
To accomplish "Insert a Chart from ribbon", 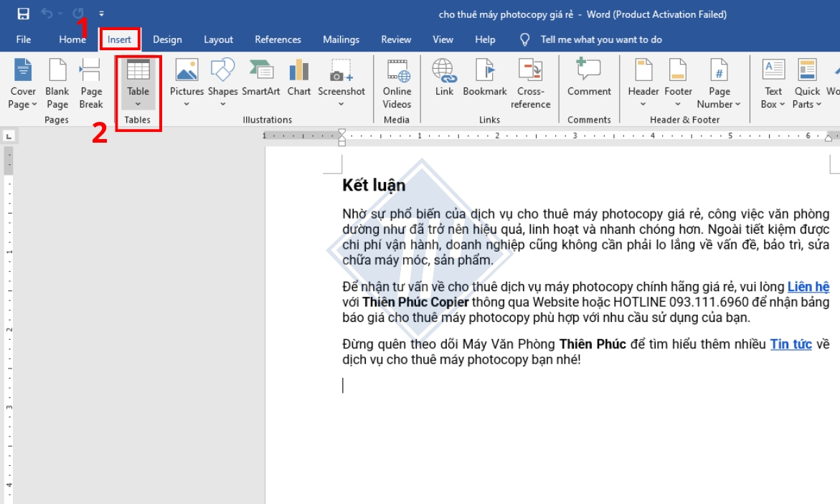I will pyautogui.click(x=299, y=79).
